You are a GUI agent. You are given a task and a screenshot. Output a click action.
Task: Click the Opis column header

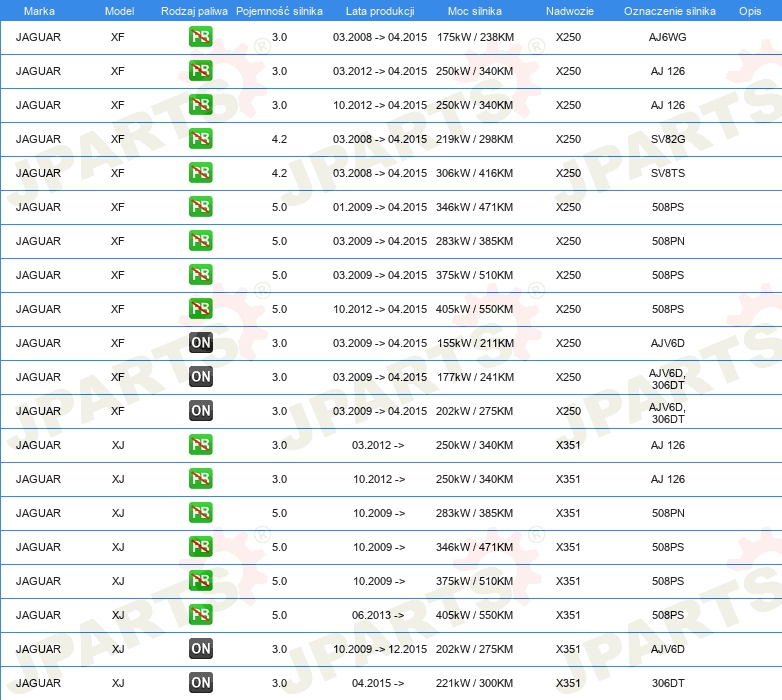pyautogui.click(x=750, y=11)
